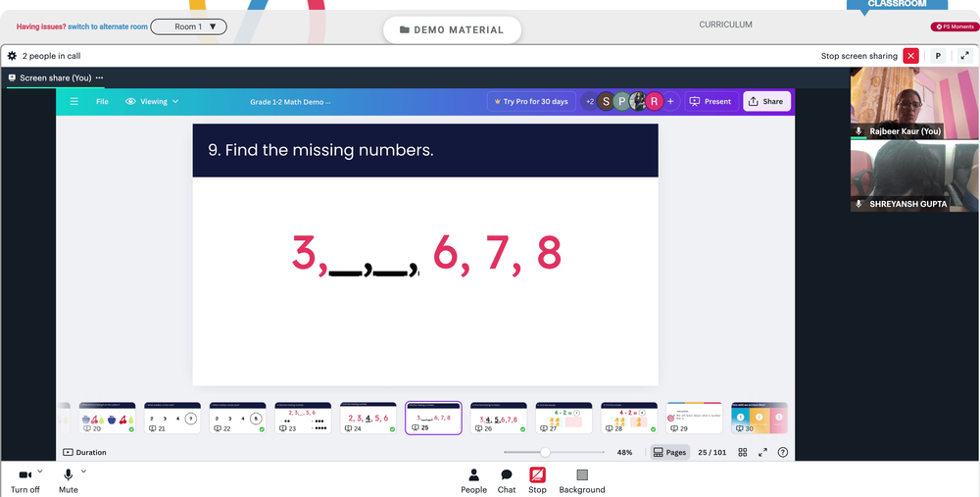
Task: Open the help question mark icon
Action: 782,452
